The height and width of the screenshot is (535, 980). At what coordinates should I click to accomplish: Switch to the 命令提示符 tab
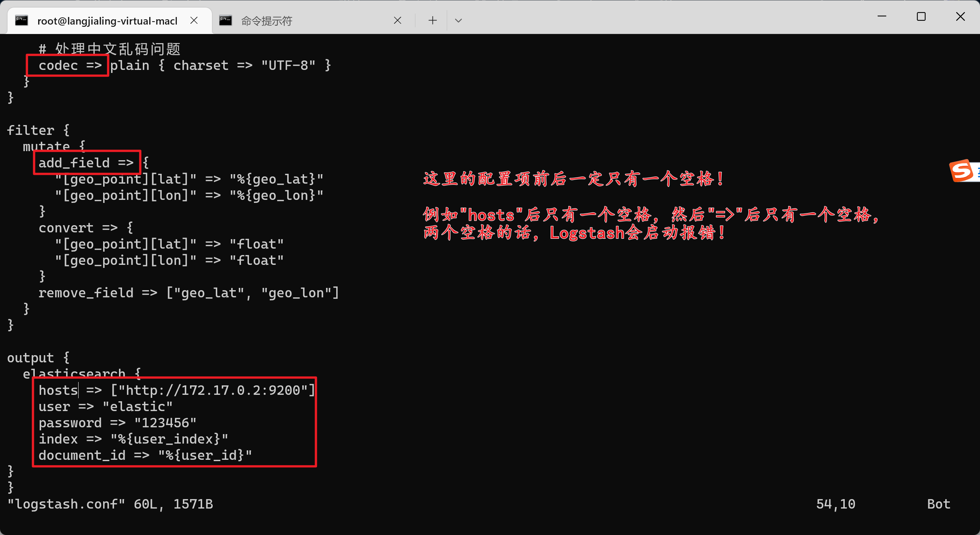click(312, 20)
